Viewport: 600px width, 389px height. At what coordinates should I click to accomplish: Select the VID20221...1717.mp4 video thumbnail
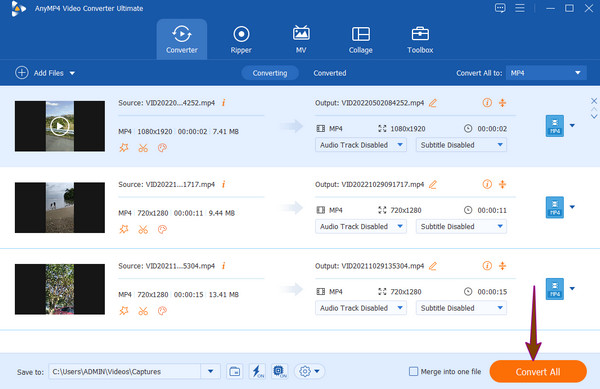click(60, 207)
